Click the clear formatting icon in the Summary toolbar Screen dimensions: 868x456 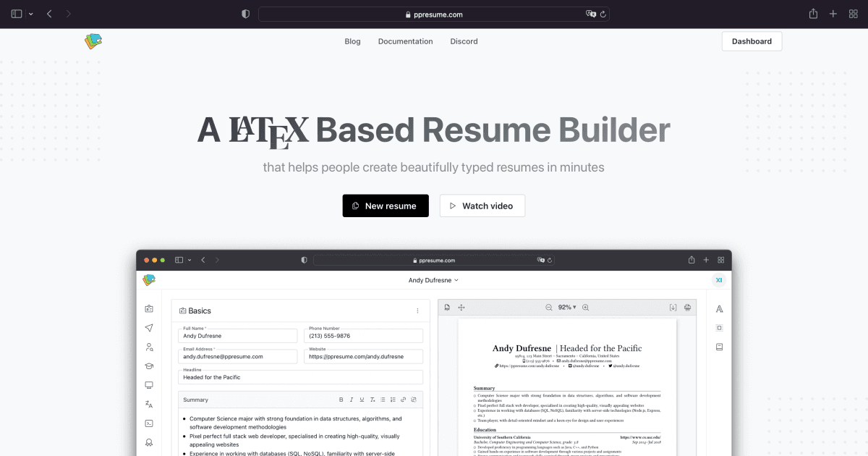pyautogui.click(x=373, y=400)
